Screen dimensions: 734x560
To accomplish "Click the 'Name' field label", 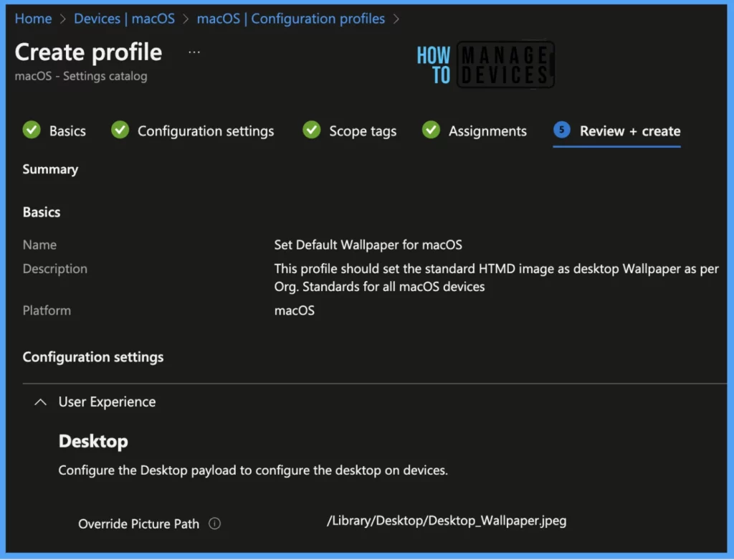I will [39, 245].
